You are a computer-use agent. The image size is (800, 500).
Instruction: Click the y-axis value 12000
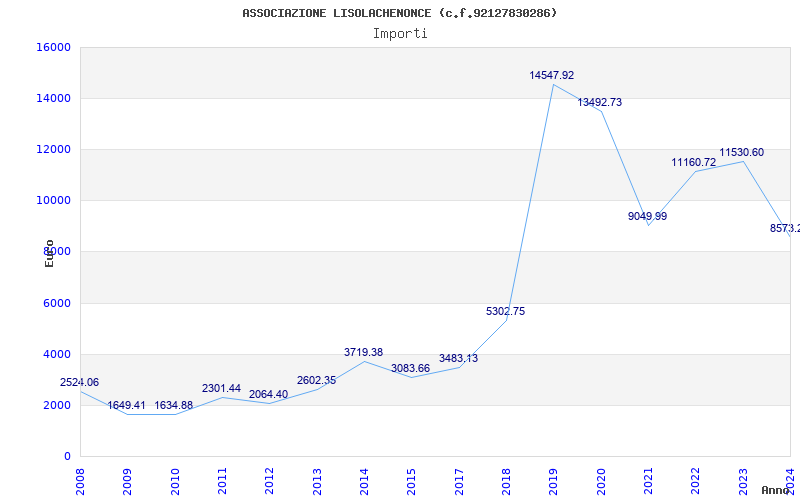pyautogui.click(x=54, y=149)
